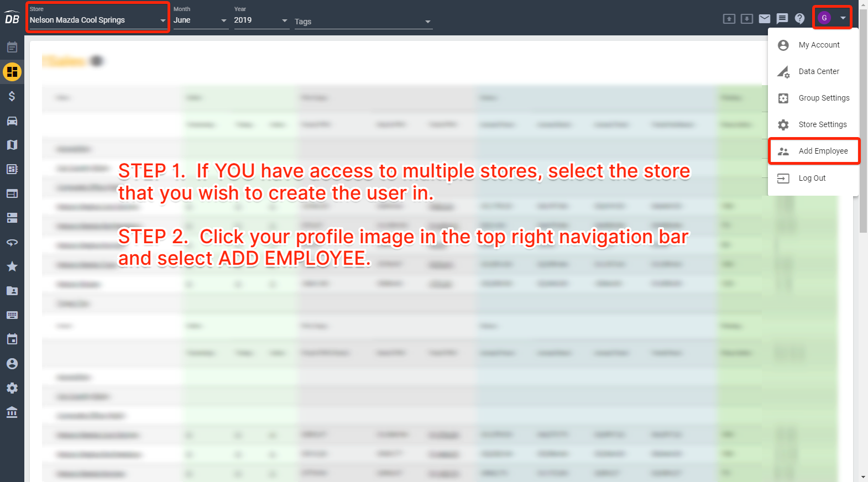This screenshot has width=868, height=482.
Task: Select Store Settings from profile menu
Action: click(813, 124)
